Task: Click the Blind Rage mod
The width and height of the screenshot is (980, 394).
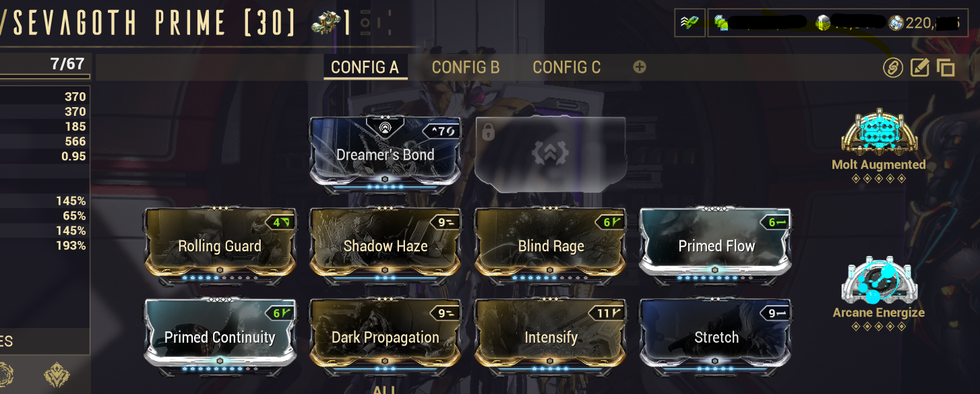Action: 551,245
